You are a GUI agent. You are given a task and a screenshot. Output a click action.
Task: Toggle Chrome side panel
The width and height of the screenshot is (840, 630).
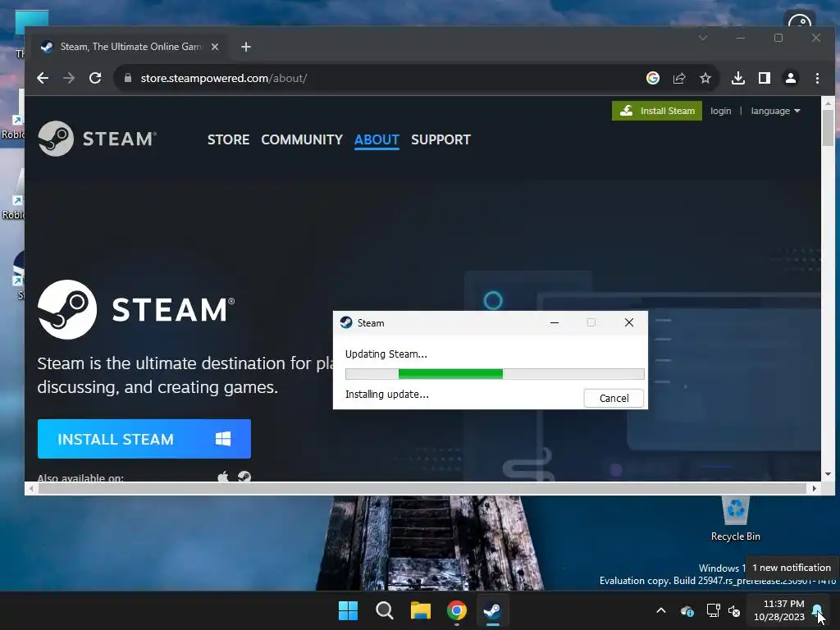(x=765, y=78)
